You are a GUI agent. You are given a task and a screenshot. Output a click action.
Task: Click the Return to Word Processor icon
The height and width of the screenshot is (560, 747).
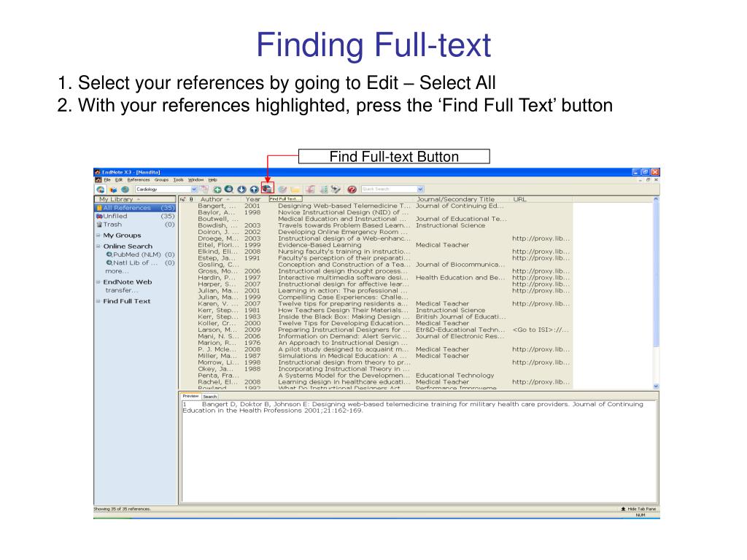(x=336, y=190)
